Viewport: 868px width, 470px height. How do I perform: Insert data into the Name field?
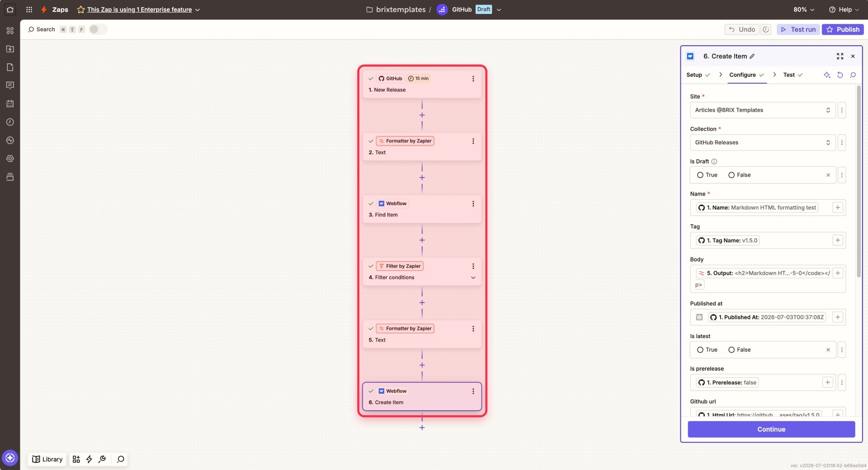tap(838, 207)
